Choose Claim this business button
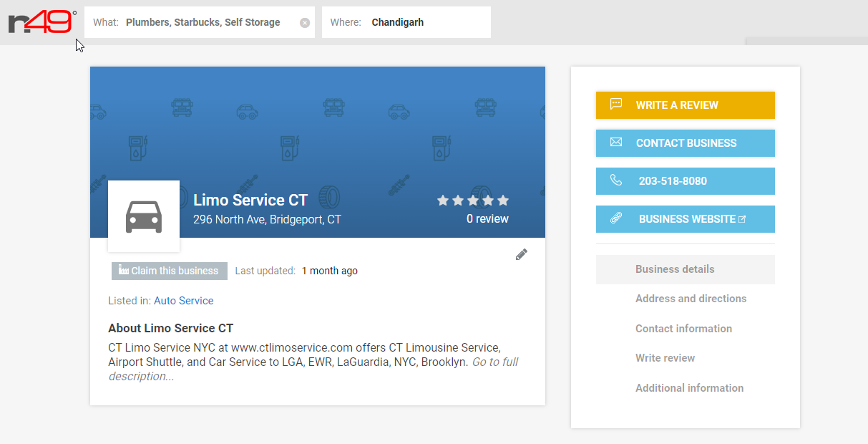868x444 pixels. tap(170, 271)
